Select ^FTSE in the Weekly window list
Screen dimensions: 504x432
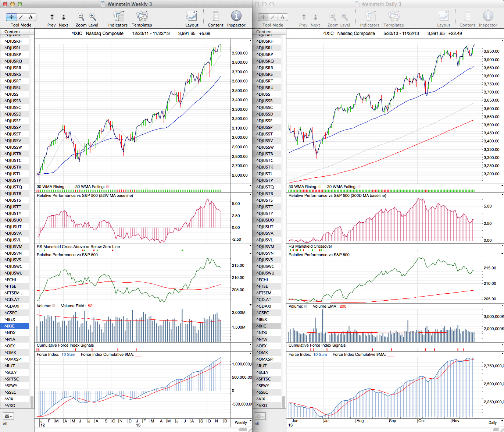click(15, 286)
